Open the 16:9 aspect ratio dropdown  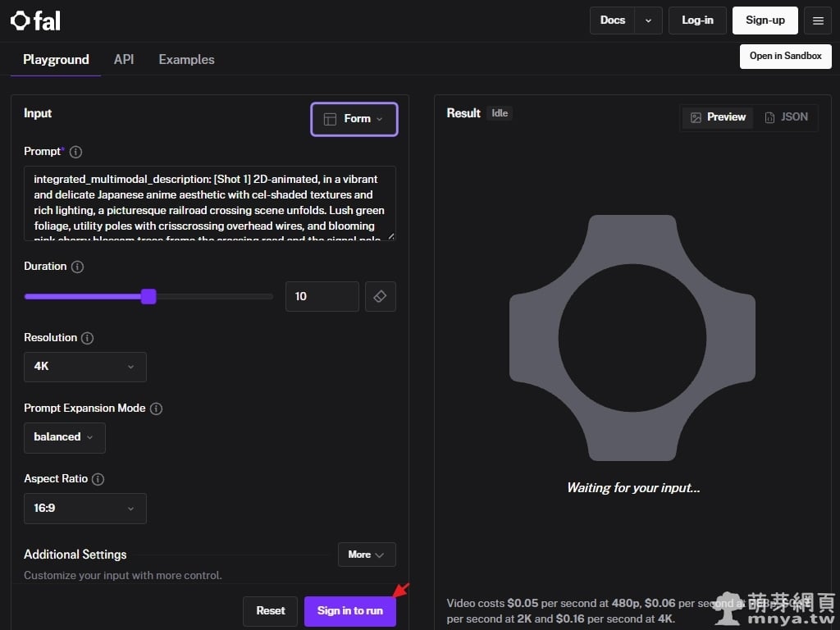tap(85, 509)
